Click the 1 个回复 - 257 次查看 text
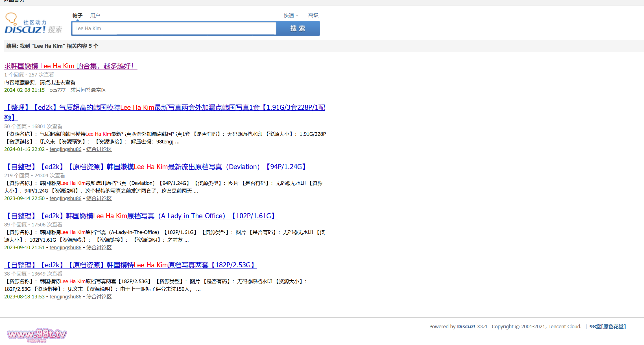Screen dimensions: 644x345 pyautogui.click(x=29, y=75)
